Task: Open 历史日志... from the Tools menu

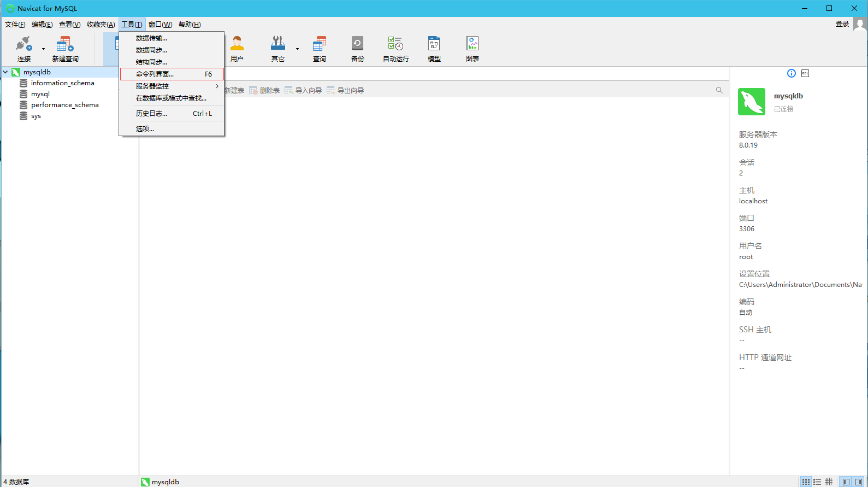Action: click(x=172, y=114)
